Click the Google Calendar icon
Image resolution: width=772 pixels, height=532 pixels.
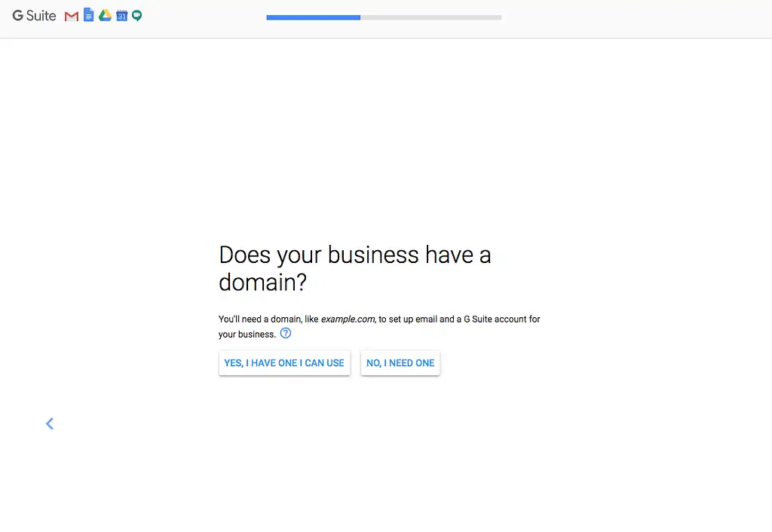pos(121,16)
